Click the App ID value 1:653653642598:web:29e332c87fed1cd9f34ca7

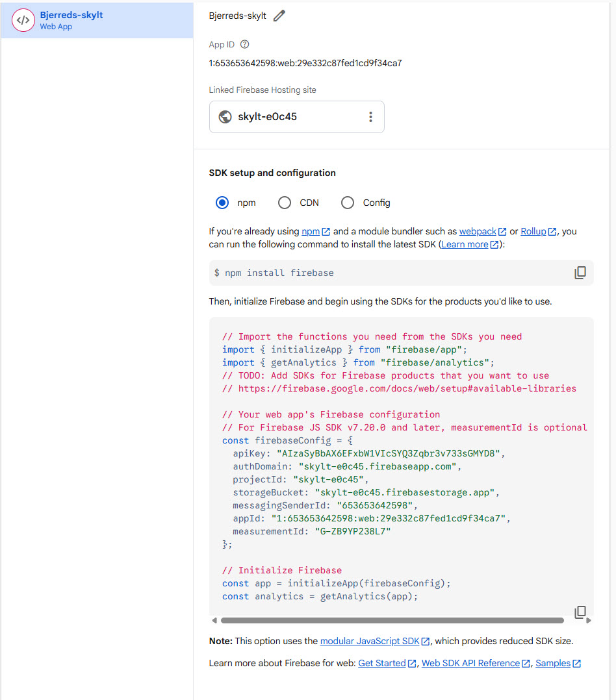click(305, 63)
